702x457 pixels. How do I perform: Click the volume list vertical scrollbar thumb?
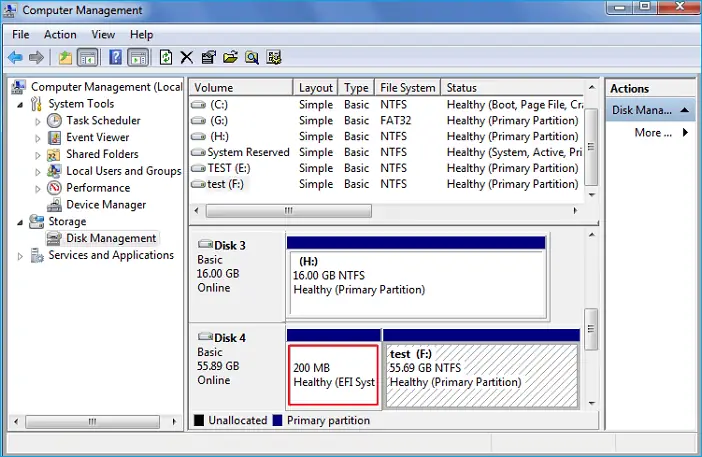591,147
